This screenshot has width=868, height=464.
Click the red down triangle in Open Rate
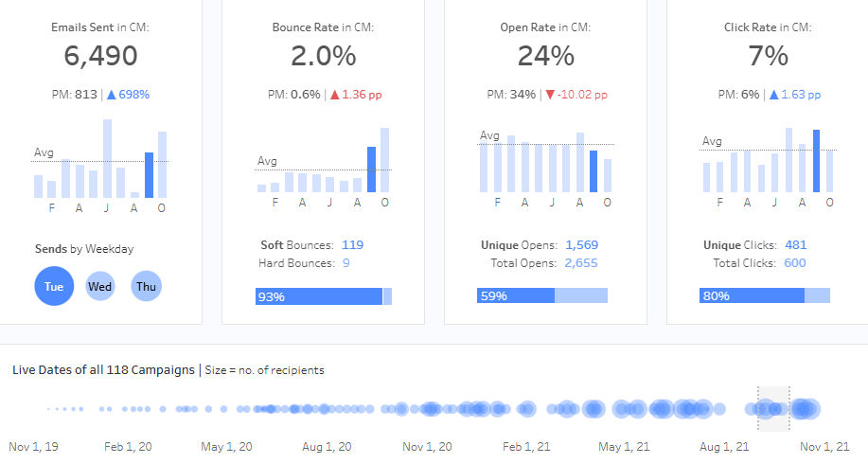coord(550,95)
